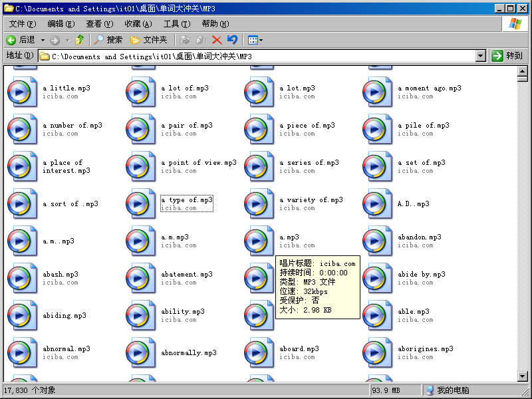532x399 pixels.
Task: Select the icon of a place of interest.mp3
Action: pos(22,167)
